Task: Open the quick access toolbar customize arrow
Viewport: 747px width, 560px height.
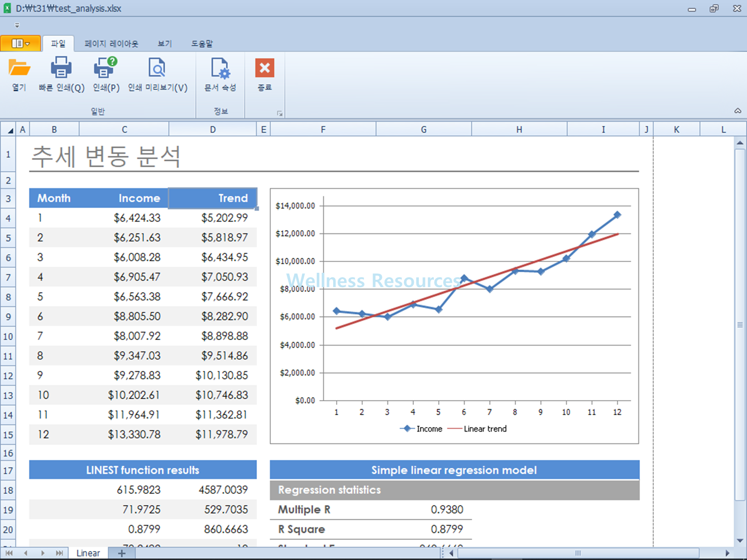Action: click(x=17, y=25)
